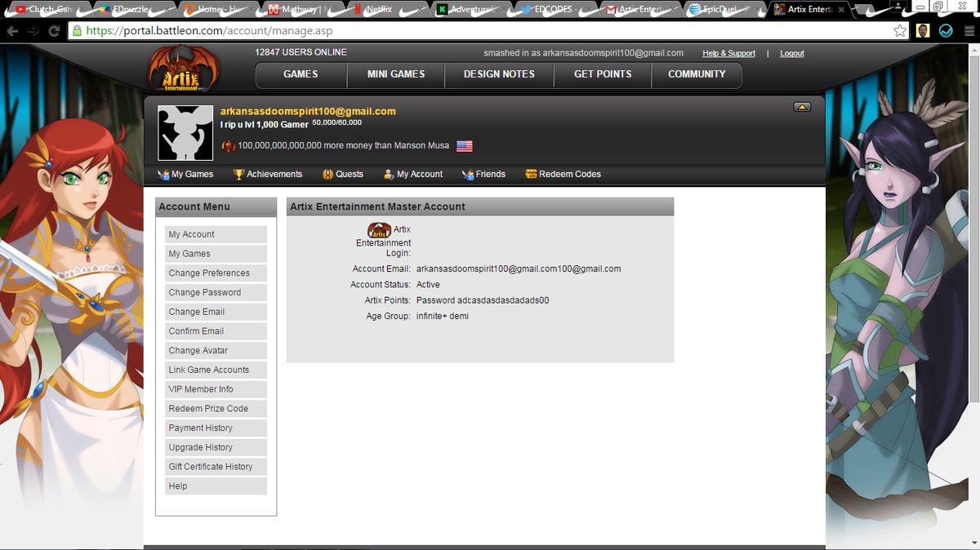Viewport: 980px width, 550px height.
Task: Click the Achievements trophy icon
Action: coord(239,174)
